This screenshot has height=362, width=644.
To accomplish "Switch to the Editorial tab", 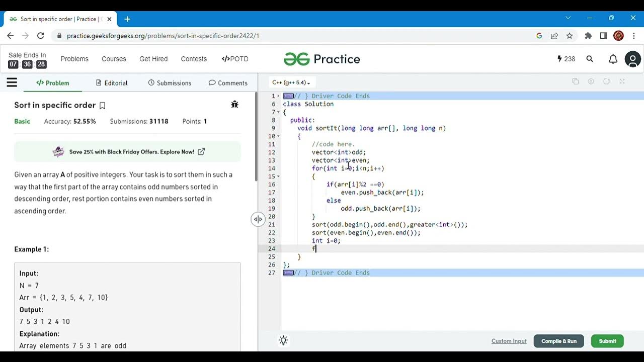I will (x=112, y=83).
